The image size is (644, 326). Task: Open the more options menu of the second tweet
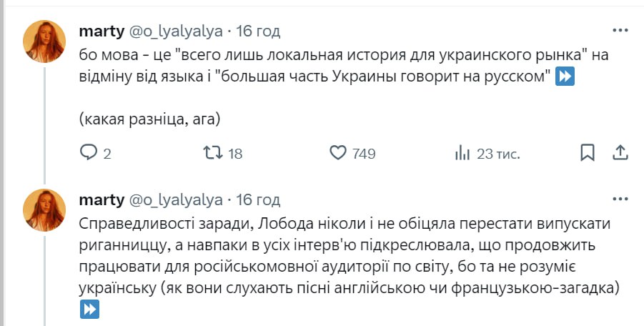(x=620, y=199)
